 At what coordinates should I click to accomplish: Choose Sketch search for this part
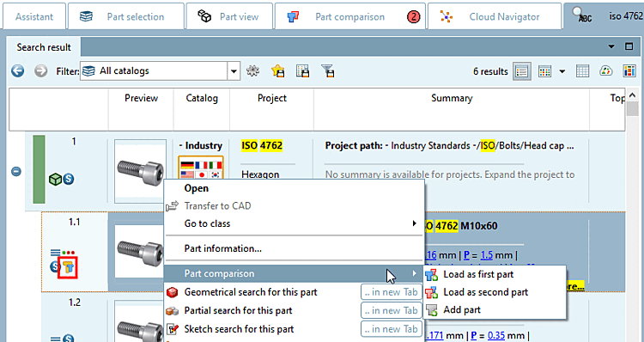tap(239, 329)
